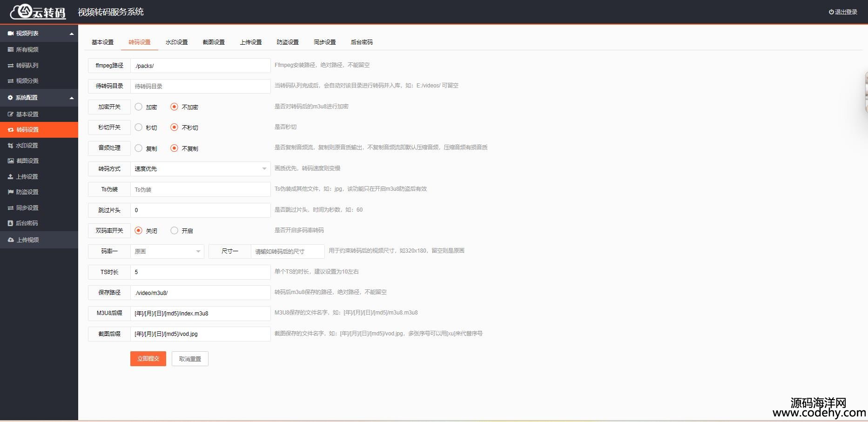The height and width of the screenshot is (422, 868).
Task: Click the cloud upload icon beside 上传视频
Action: pos(11,240)
